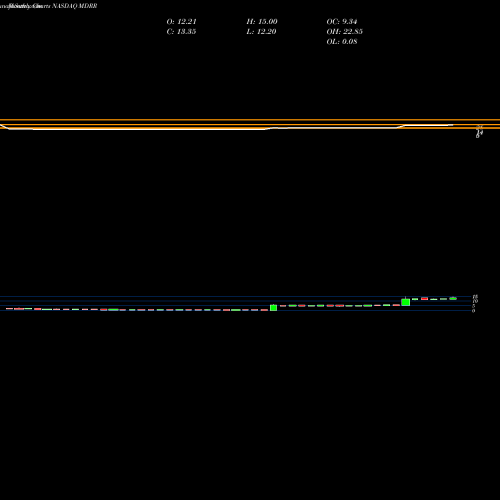Select the close value C: 13.35
Screen dimensions: 500x500
click(x=181, y=32)
